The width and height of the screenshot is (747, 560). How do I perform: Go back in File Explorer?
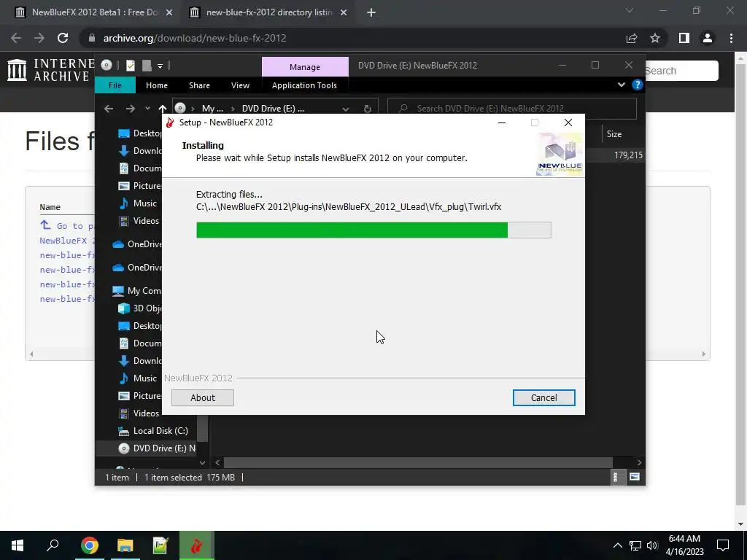coord(109,109)
